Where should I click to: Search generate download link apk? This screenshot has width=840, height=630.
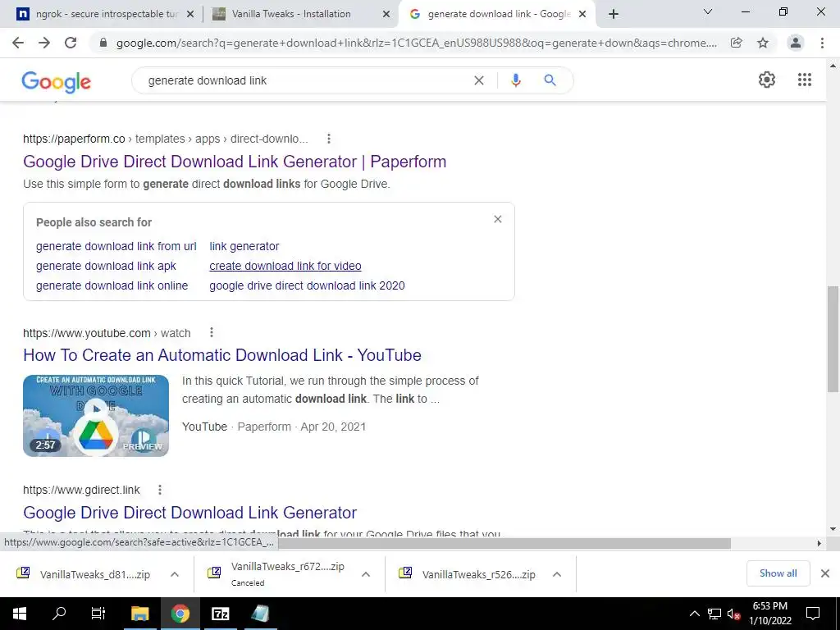[106, 266]
